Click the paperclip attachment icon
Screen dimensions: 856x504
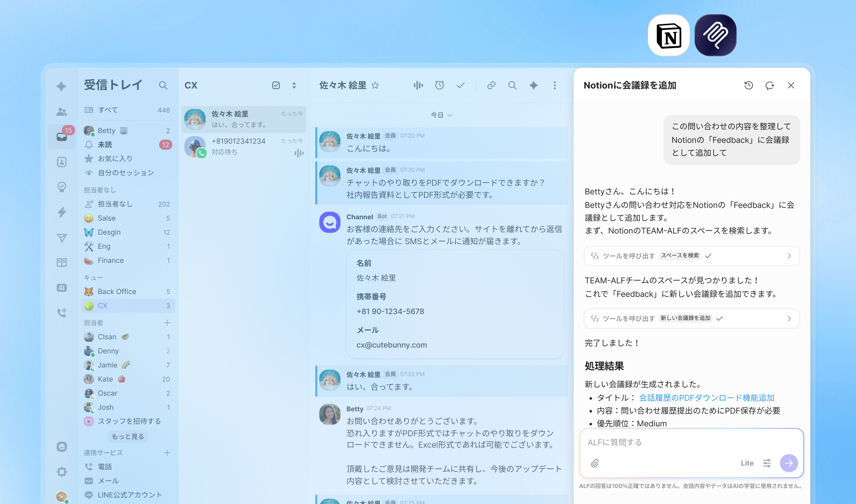595,463
